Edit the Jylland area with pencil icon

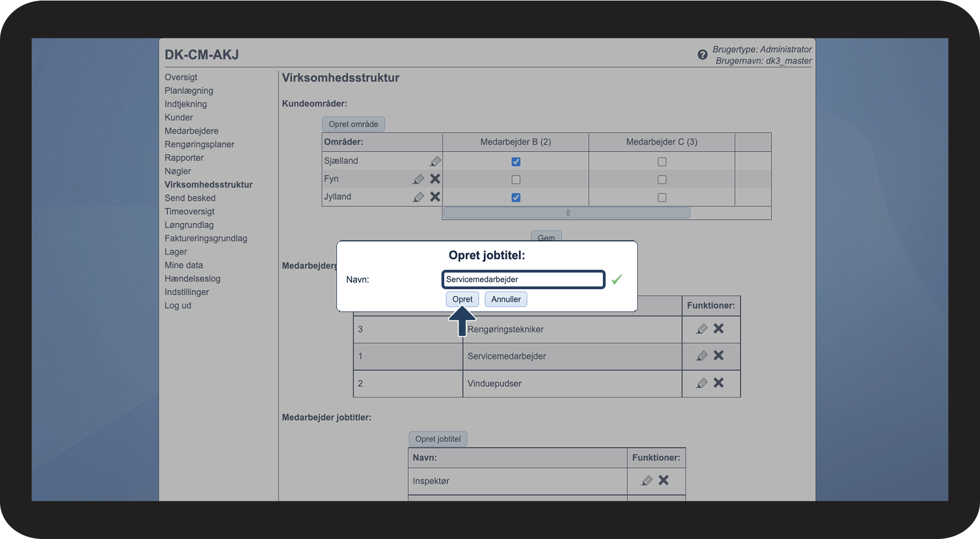point(419,197)
